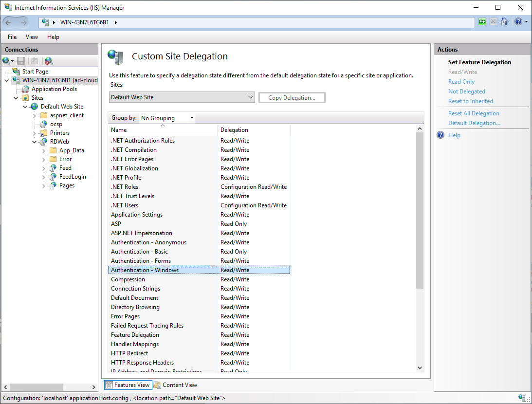Open the Sites combo box
Screen dimensions: 532x404
(x=182, y=97)
